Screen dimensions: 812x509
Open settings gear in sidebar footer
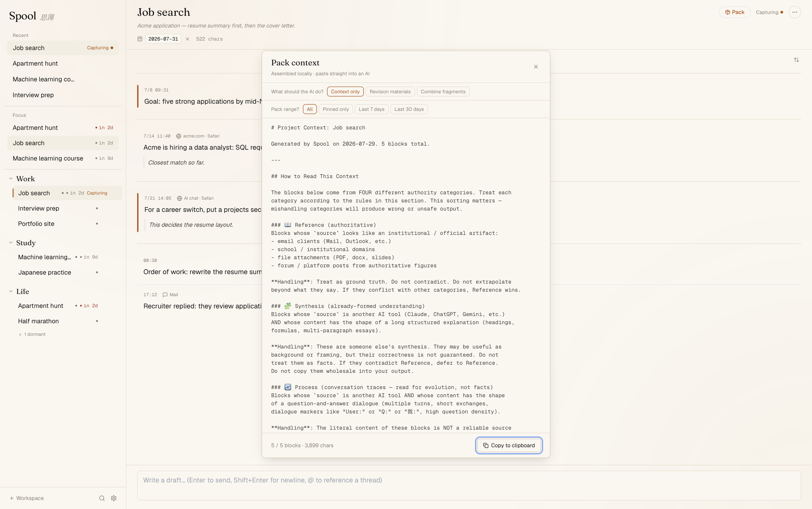pyautogui.click(x=114, y=498)
